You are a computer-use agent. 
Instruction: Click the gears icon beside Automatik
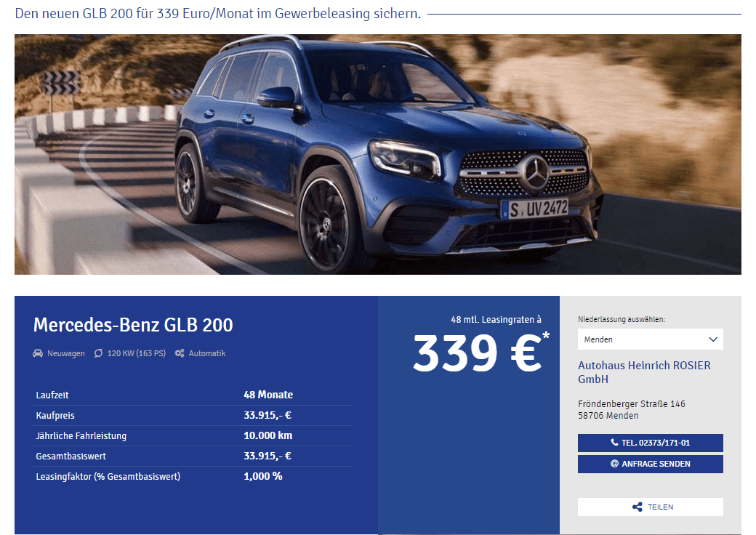coord(180,353)
